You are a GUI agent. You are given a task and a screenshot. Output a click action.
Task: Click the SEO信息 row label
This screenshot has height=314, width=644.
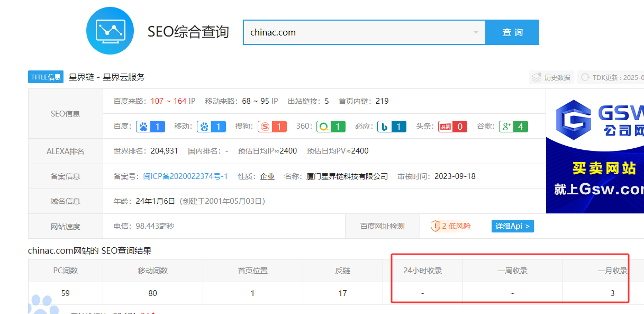pyautogui.click(x=66, y=114)
